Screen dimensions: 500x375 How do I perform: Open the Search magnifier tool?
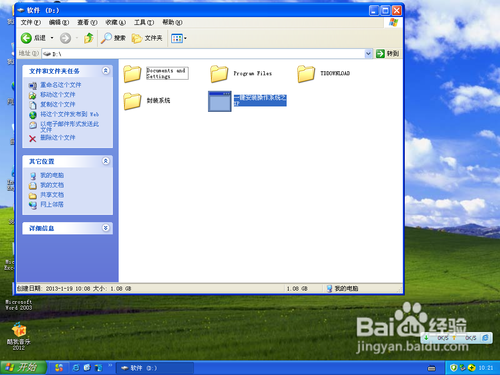tap(113, 38)
